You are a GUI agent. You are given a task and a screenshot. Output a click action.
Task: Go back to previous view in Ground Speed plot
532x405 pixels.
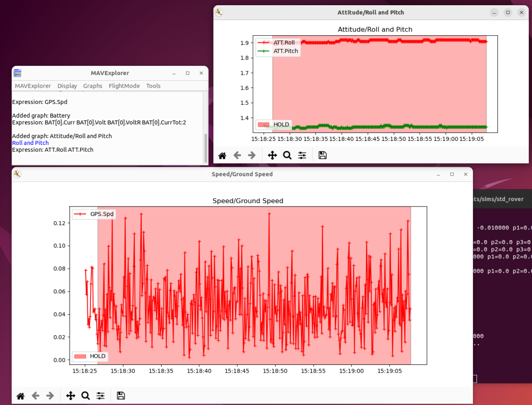tap(35, 396)
